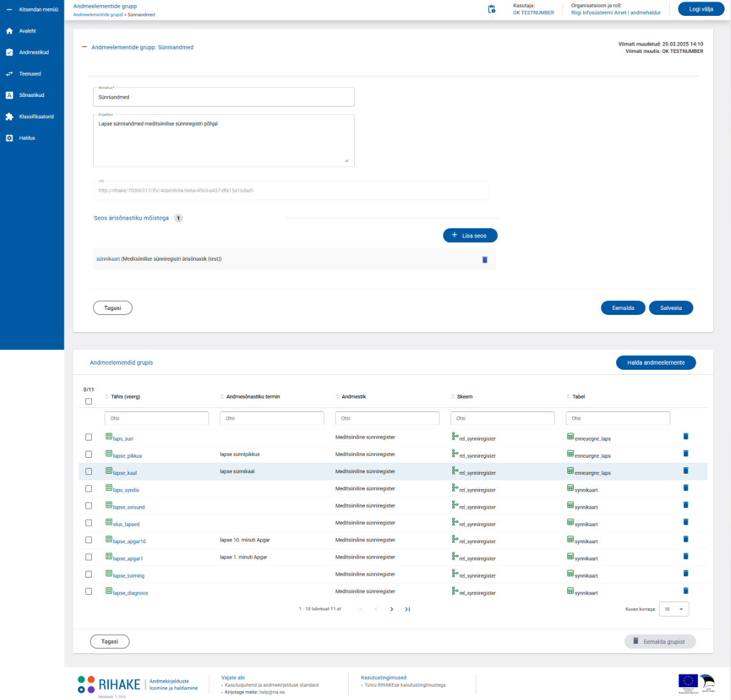731x700 pixels.
Task: Click the Halda andmeelemente button
Action: point(656,363)
